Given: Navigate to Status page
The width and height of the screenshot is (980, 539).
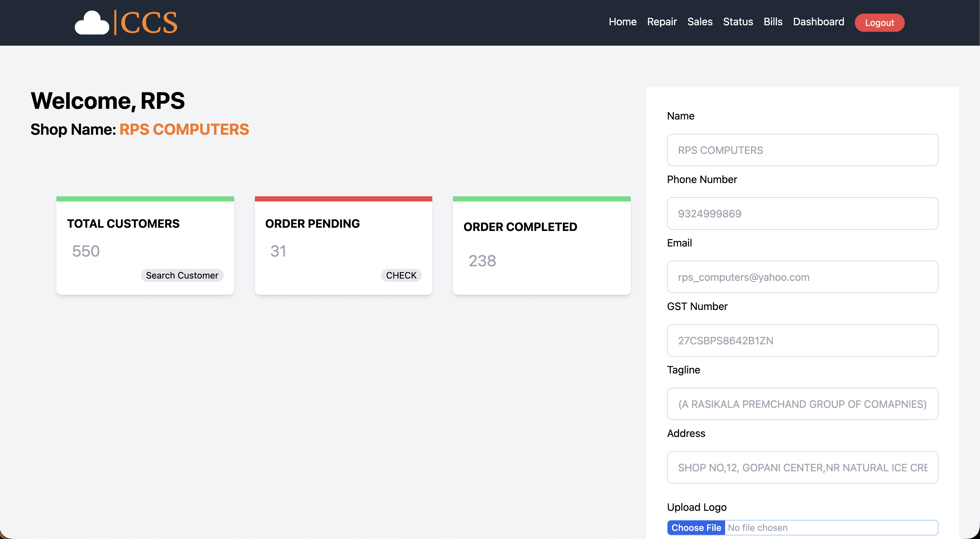Looking at the screenshot, I should click(738, 22).
